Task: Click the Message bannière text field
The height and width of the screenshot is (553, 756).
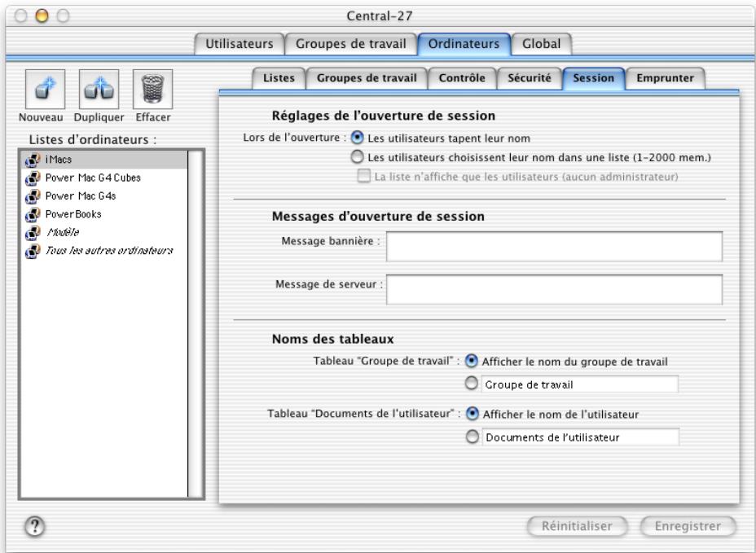Action: tap(554, 247)
